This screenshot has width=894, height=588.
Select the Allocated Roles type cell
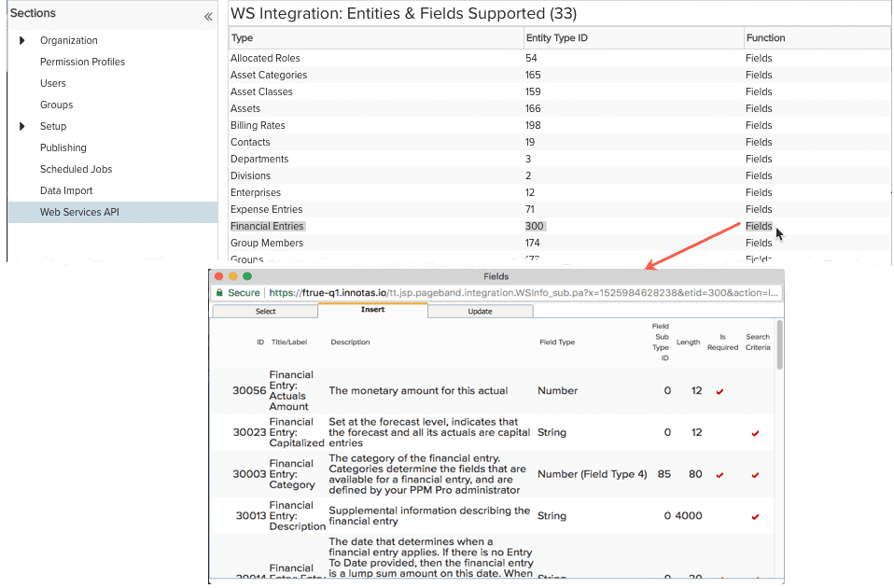[x=265, y=58]
